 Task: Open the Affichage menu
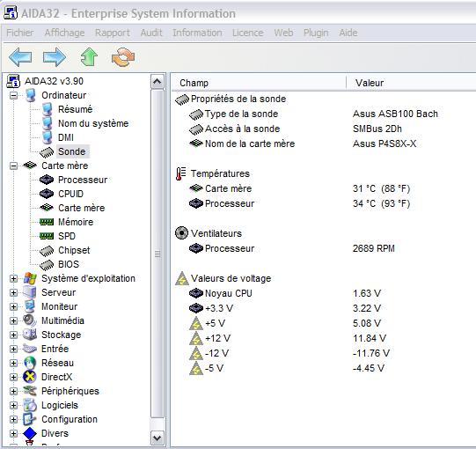pos(64,33)
